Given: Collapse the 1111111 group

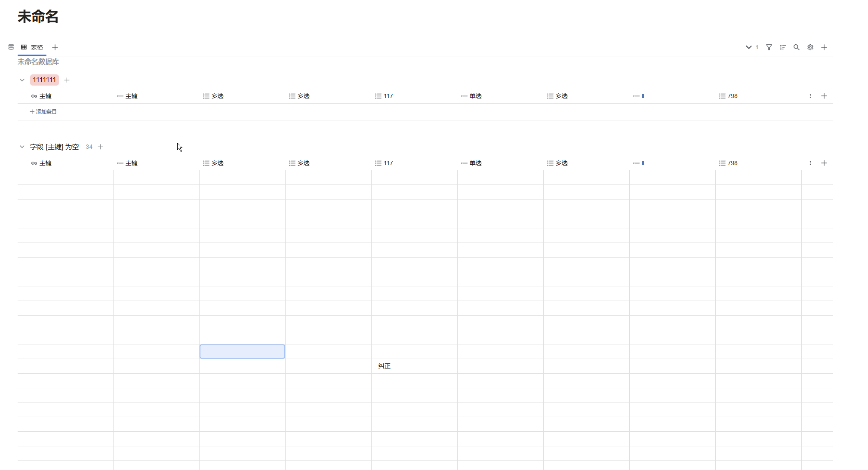Looking at the screenshot, I should click(x=22, y=80).
